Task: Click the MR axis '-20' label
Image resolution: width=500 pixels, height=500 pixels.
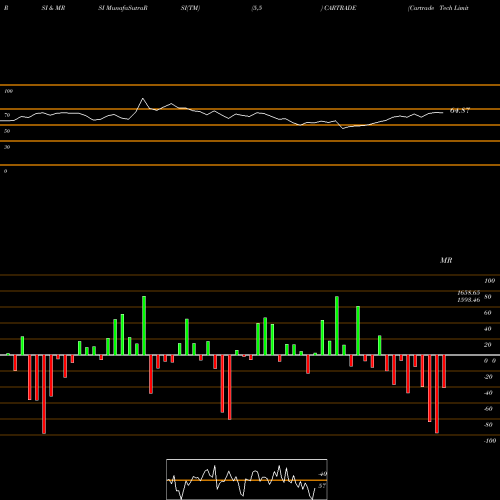Action: click(x=488, y=377)
